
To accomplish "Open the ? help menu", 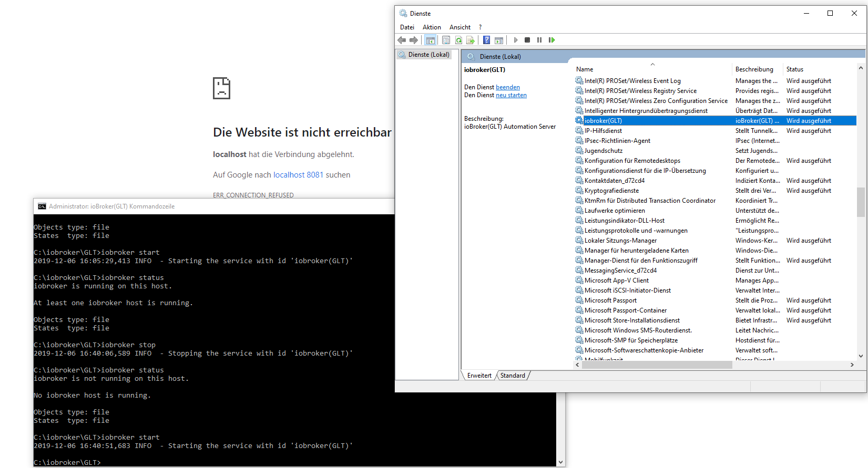I will coord(480,27).
